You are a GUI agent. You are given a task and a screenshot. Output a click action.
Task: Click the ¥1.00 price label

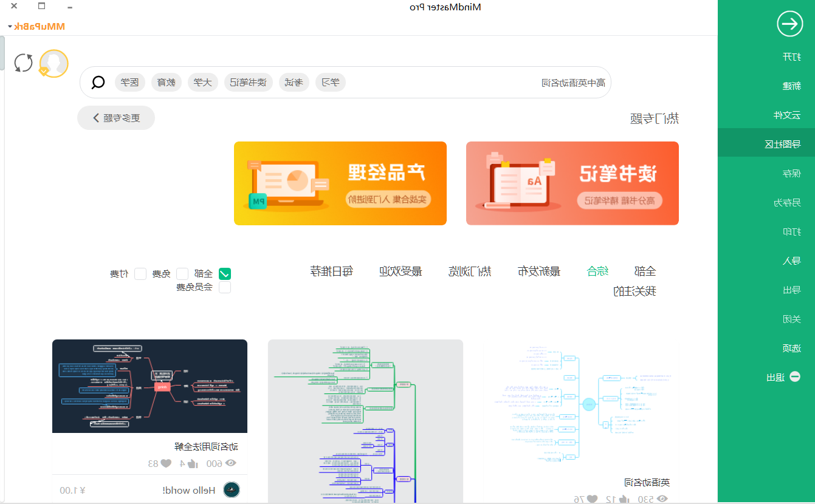pos(73,490)
